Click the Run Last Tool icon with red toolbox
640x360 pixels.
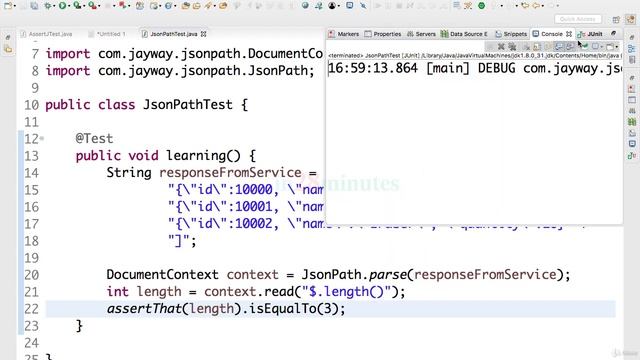click(x=93, y=6)
